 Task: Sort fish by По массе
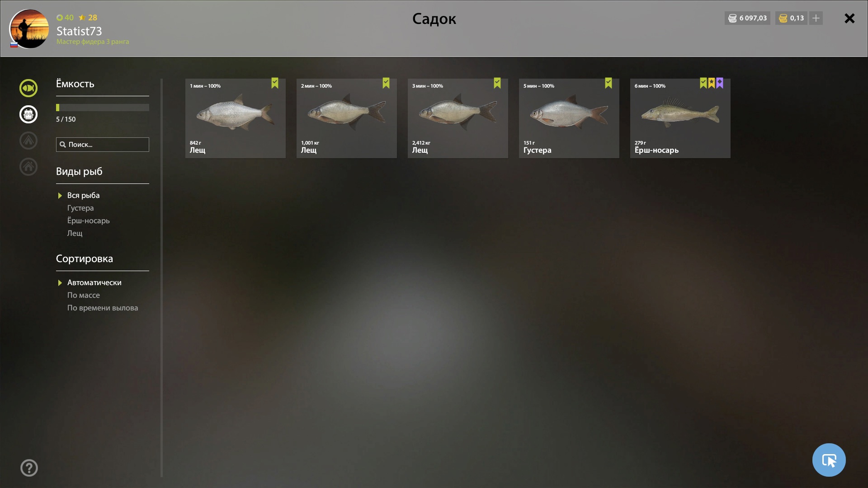pyautogui.click(x=84, y=295)
